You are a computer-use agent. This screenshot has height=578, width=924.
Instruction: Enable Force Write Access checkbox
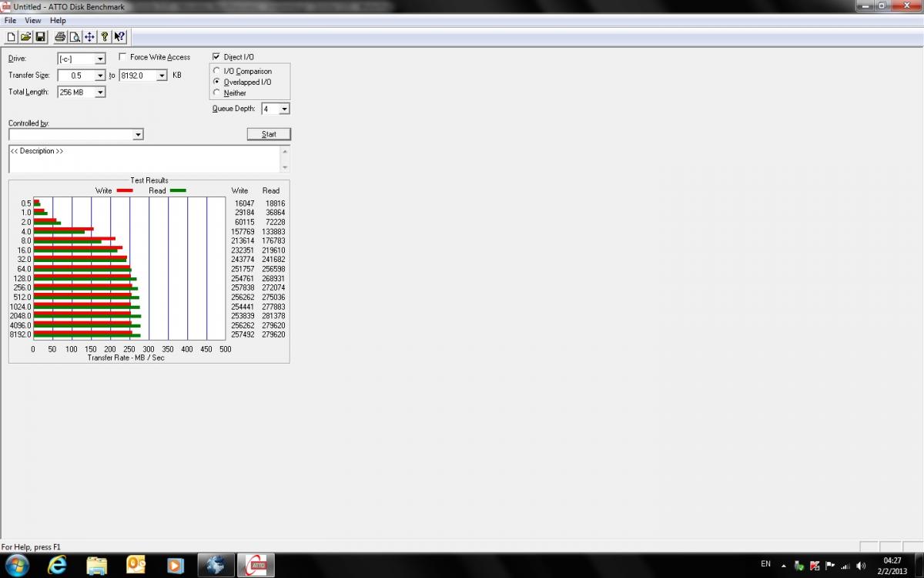[123, 57]
